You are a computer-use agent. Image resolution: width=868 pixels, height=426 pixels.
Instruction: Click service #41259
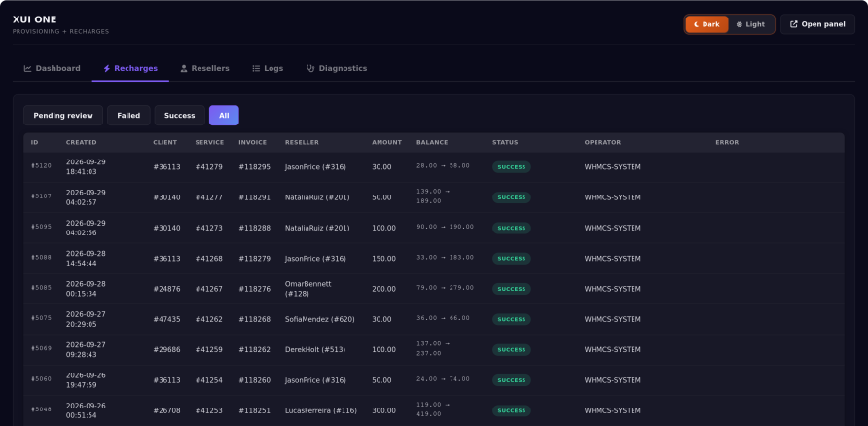(208, 350)
